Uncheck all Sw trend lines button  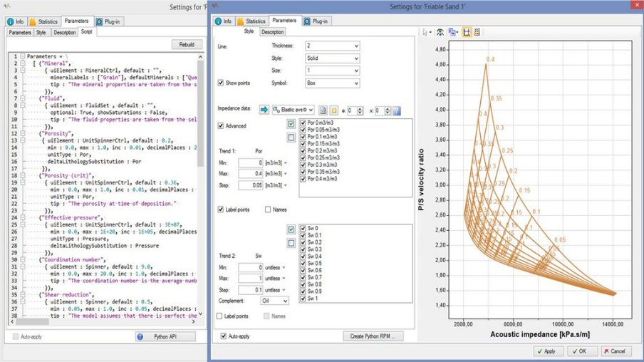[291, 243]
